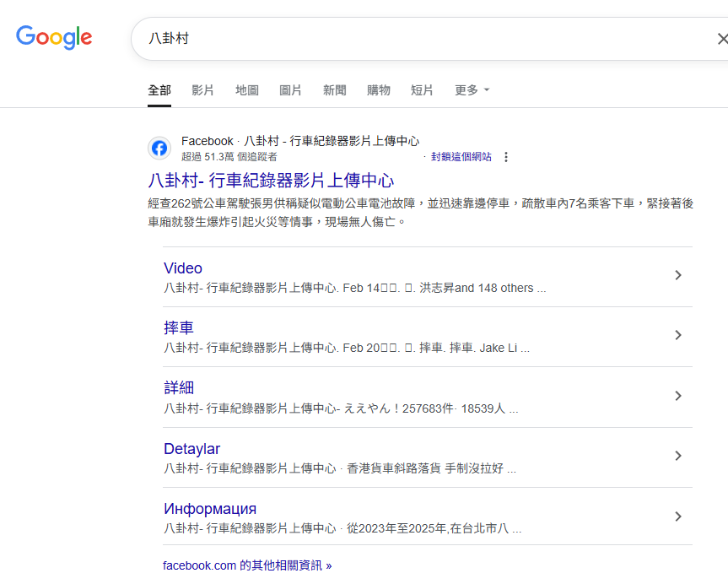Click the search field containing 八卦村
The width and height of the screenshot is (728, 584).
point(429,39)
